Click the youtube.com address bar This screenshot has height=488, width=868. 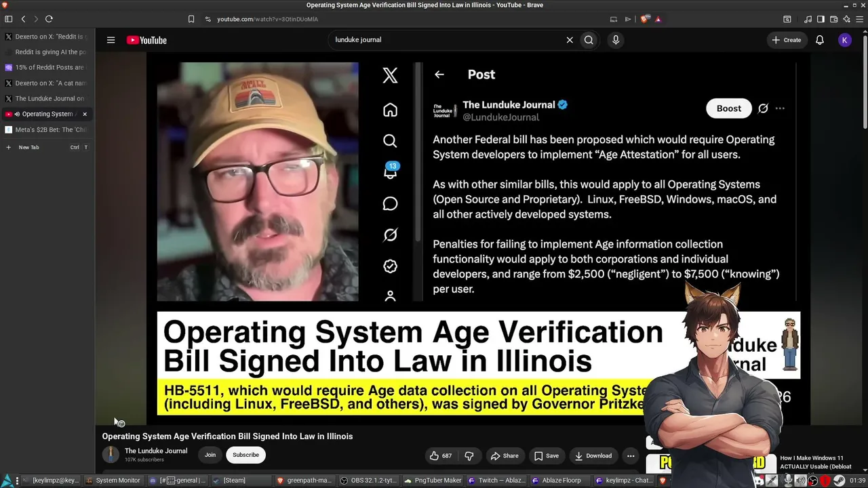tap(407, 19)
